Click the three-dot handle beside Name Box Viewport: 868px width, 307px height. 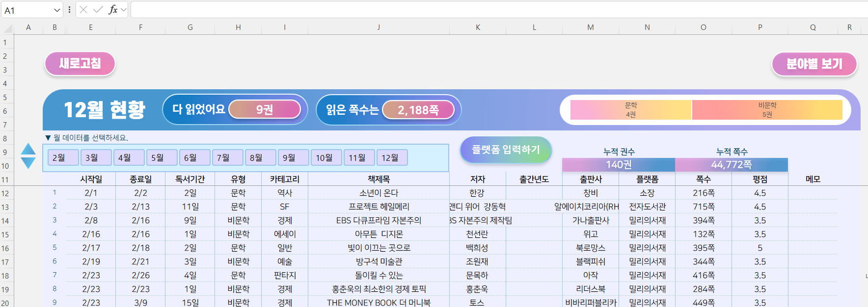tap(69, 10)
